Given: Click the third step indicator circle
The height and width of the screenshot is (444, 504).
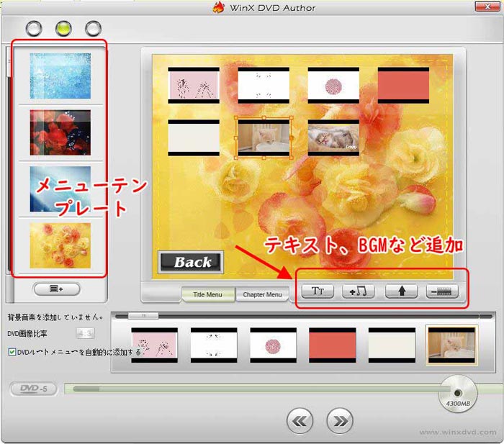Looking at the screenshot, I should (x=93, y=29).
